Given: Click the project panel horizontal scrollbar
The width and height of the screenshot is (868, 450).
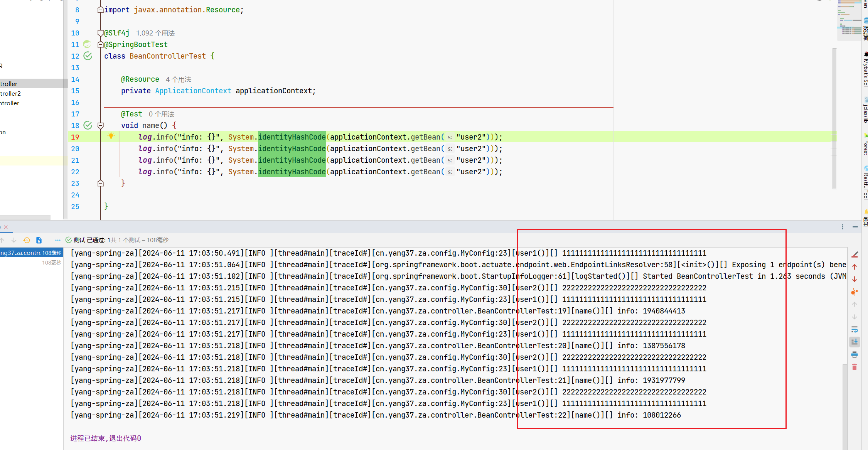Looking at the screenshot, I should click(25, 217).
